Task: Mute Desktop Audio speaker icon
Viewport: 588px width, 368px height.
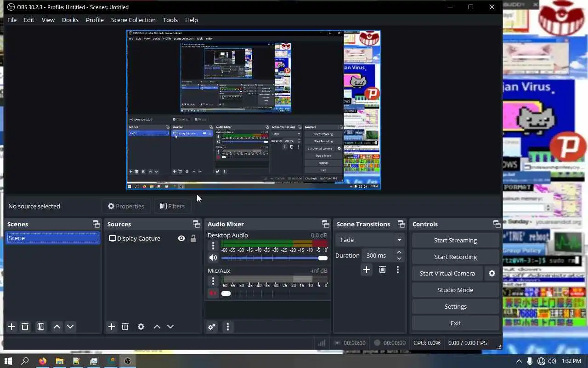Action: click(x=213, y=258)
